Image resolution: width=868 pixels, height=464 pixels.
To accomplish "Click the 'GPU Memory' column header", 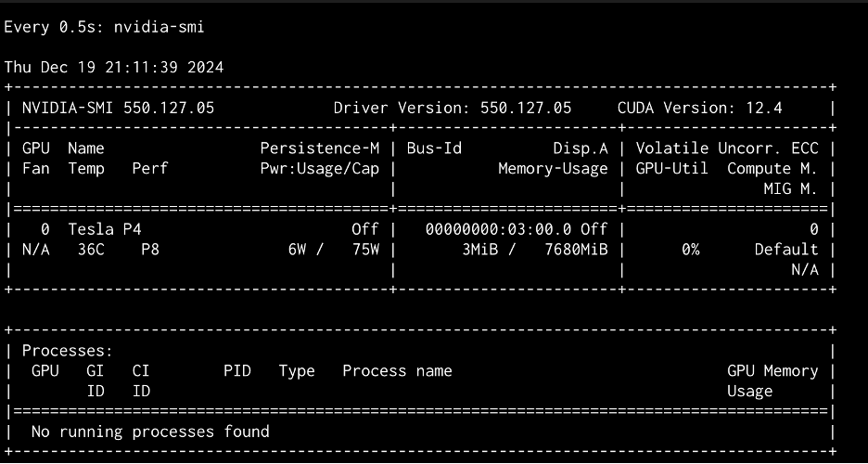I will pyautogui.click(x=772, y=371).
